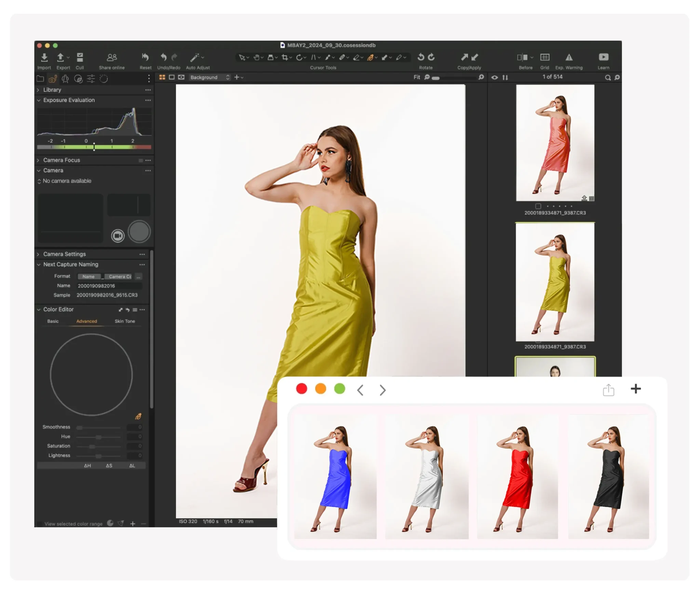Click the Auto Adjust wand icon
This screenshot has width=700, height=608.
[x=196, y=57]
